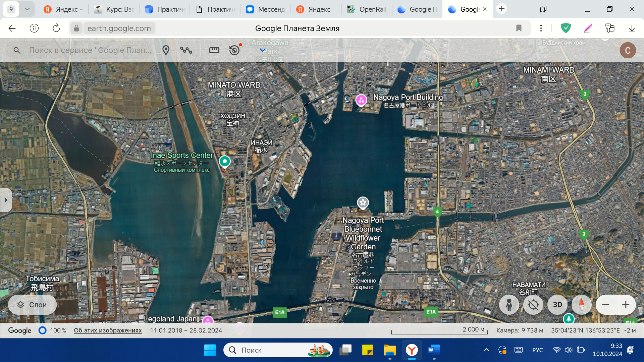Focus the Google Earth search field

[90, 50]
